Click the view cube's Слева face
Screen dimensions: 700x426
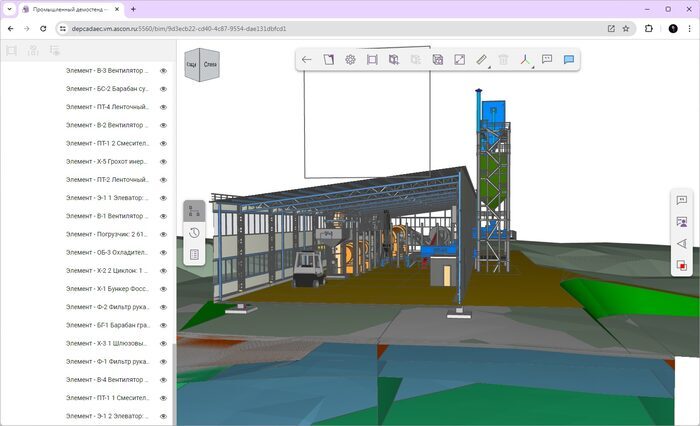pyautogui.click(x=210, y=65)
